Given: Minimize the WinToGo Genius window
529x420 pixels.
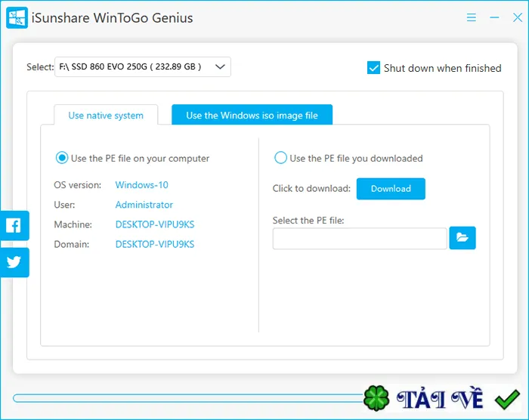Looking at the screenshot, I should point(494,17).
